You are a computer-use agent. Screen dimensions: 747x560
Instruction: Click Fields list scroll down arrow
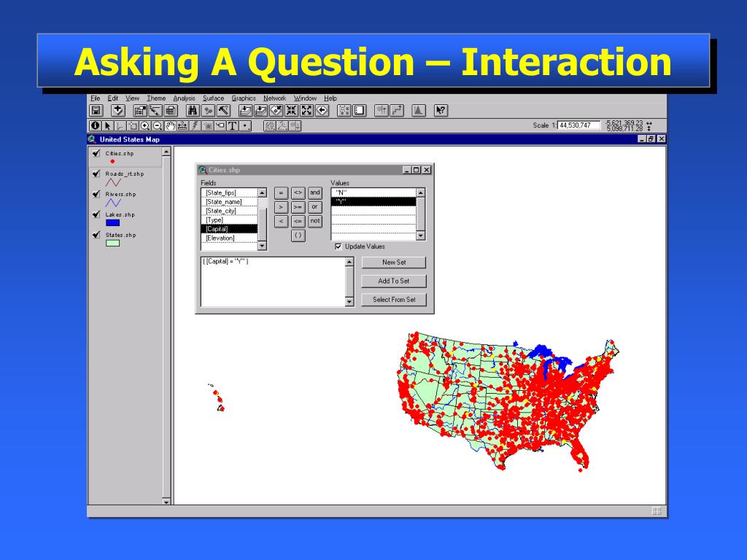262,246
